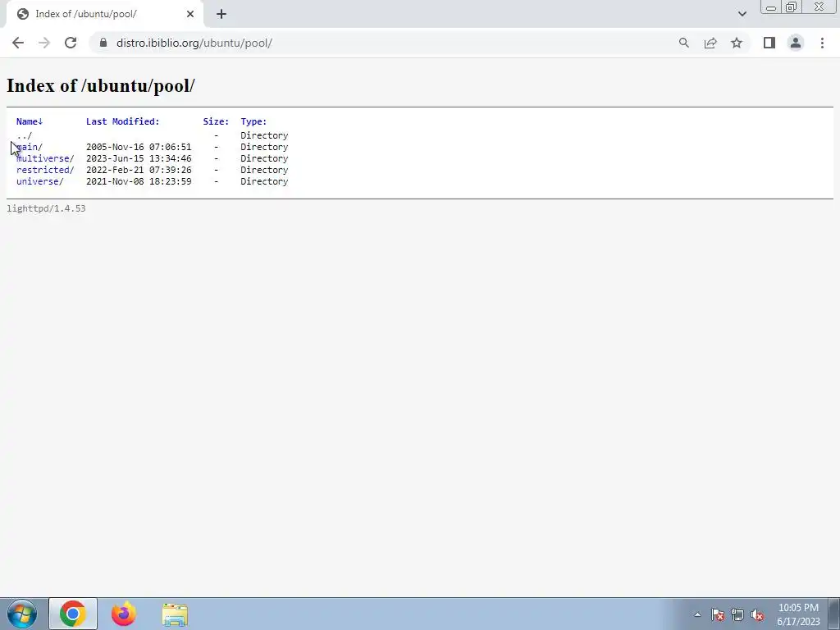This screenshot has width=840, height=630.
Task: Open the parent directory ../ link
Action: pos(24,135)
